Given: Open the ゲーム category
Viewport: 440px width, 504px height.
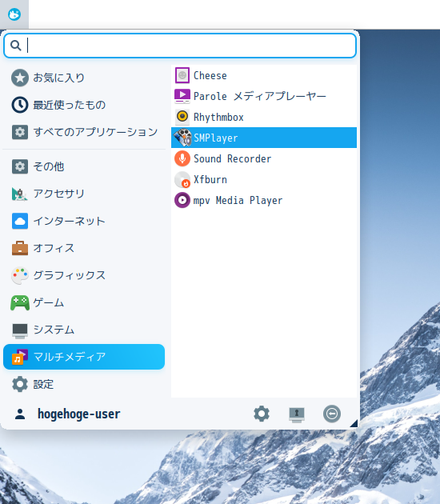Looking at the screenshot, I should [x=84, y=302].
